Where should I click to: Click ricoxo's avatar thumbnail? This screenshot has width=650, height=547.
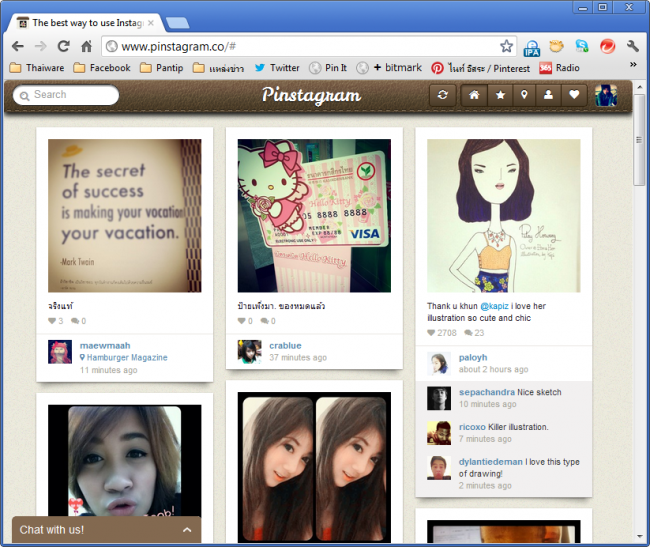coord(439,433)
